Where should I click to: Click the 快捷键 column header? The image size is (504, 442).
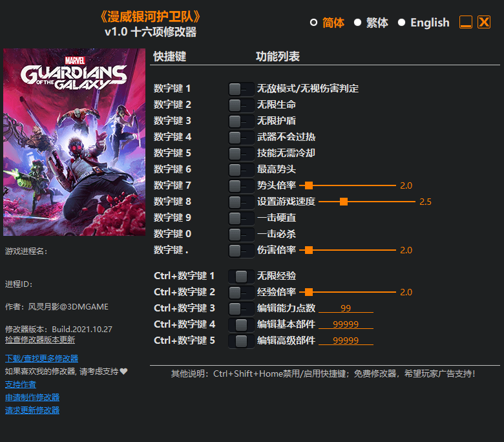[170, 57]
